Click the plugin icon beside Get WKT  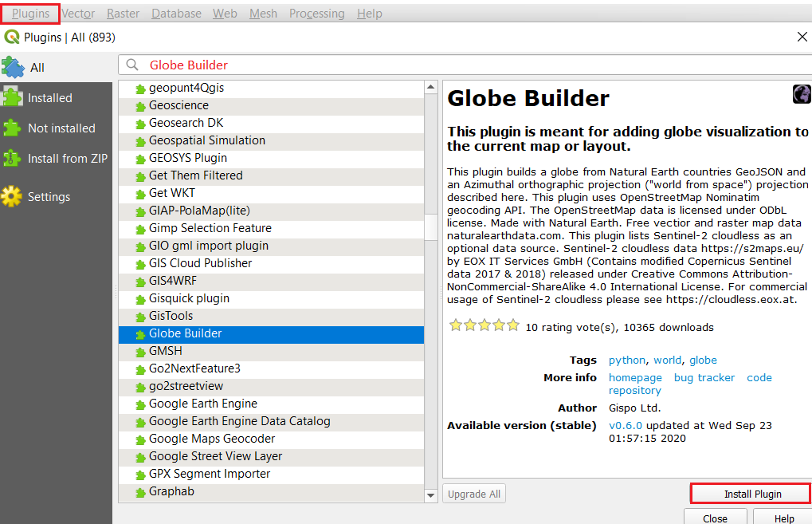pyautogui.click(x=139, y=195)
